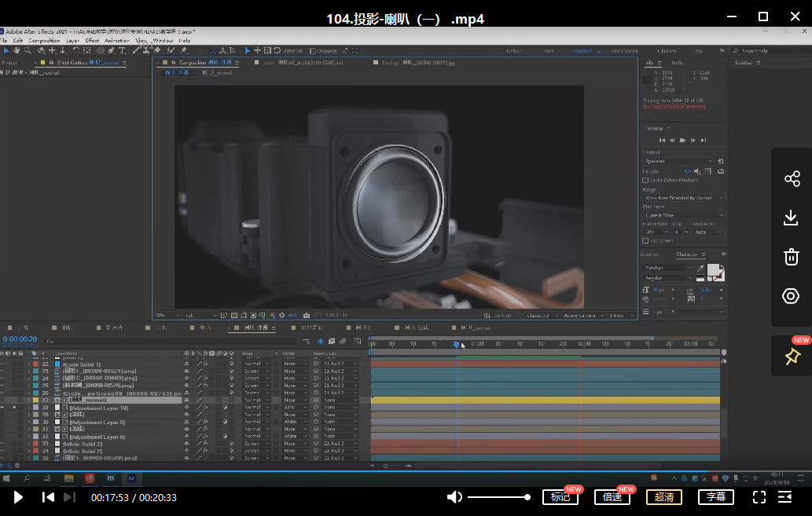Image resolution: width=812 pixels, height=516 pixels.
Task: Mute the video player volume
Action: pos(454,497)
